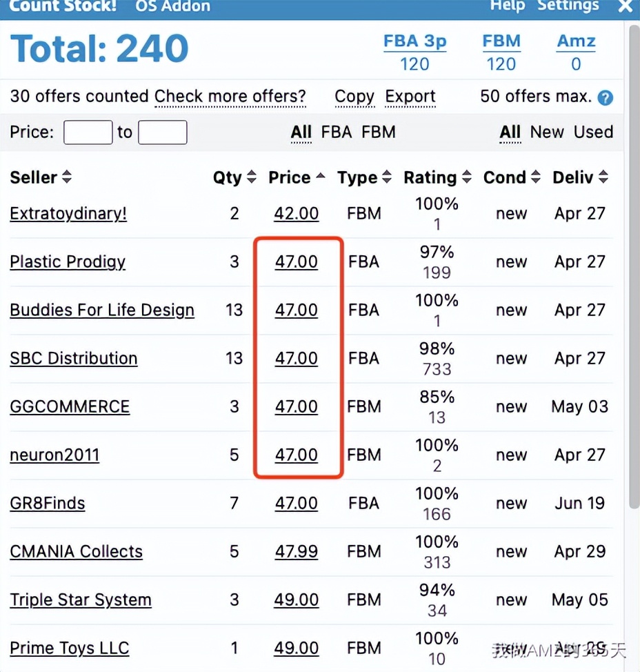Open the Help menu
Viewport: 640px width, 672px height.
[508, 6]
